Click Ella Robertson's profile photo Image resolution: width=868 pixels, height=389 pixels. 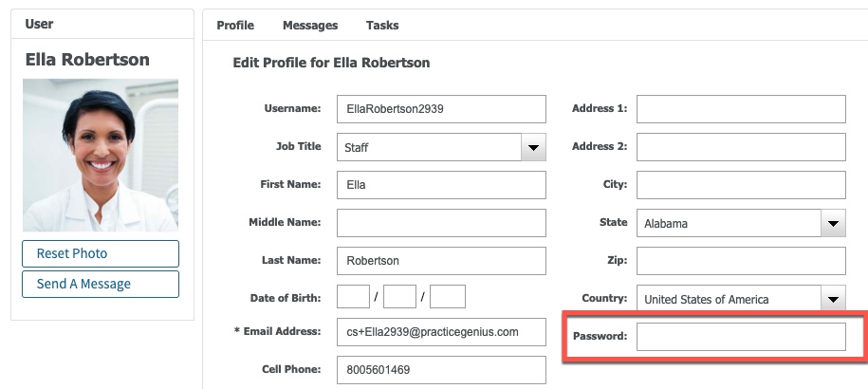pos(101,155)
